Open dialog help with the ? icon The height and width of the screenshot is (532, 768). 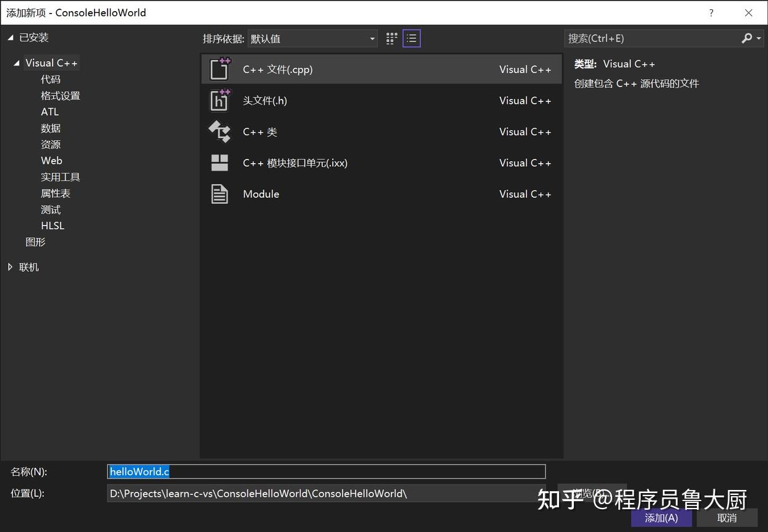(x=710, y=12)
